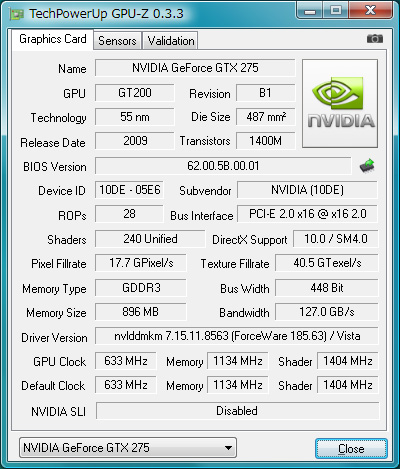The height and width of the screenshot is (469, 400).
Task: Click the camera screenshot icon
Action: click(375, 39)
